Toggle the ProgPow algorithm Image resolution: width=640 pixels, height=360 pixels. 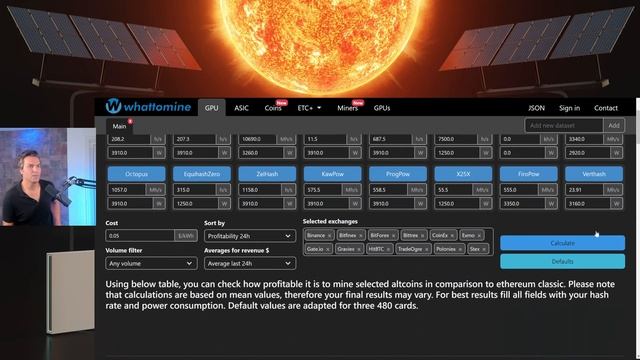pos(398,174)
